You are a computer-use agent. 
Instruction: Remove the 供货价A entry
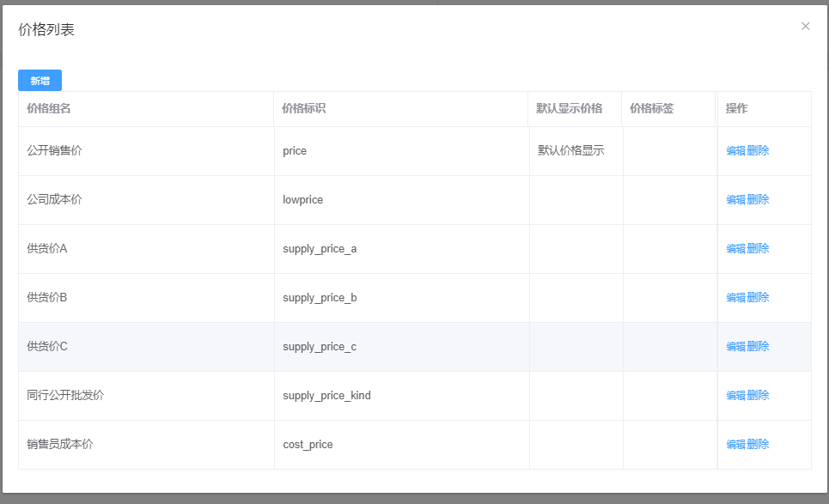[759, 249]
